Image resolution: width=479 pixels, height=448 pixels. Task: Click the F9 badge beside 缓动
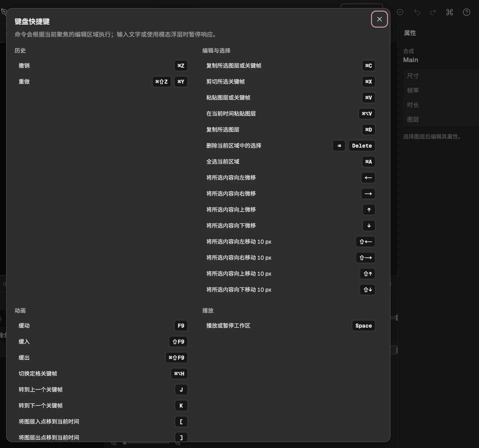click(181, 326)
